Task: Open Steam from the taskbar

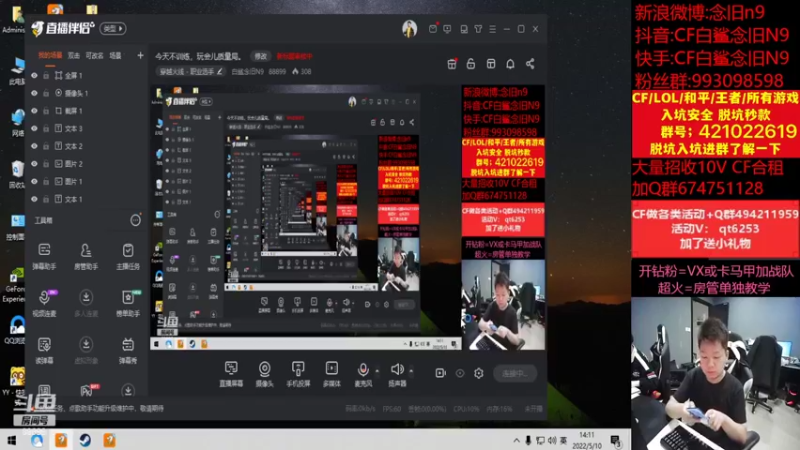Action: pyautogui.click(x=85, y=440)
